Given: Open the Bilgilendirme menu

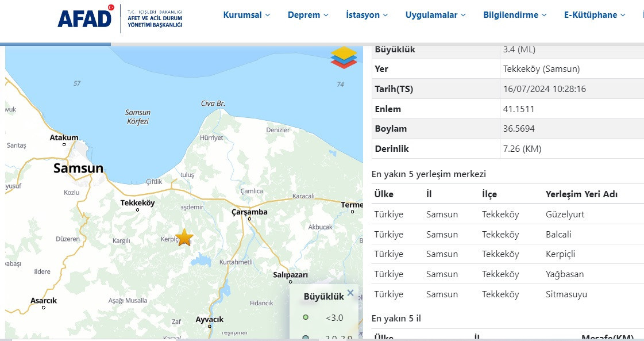Looking at the screenshot, I should pyautogui.click(x=515, y=15).
